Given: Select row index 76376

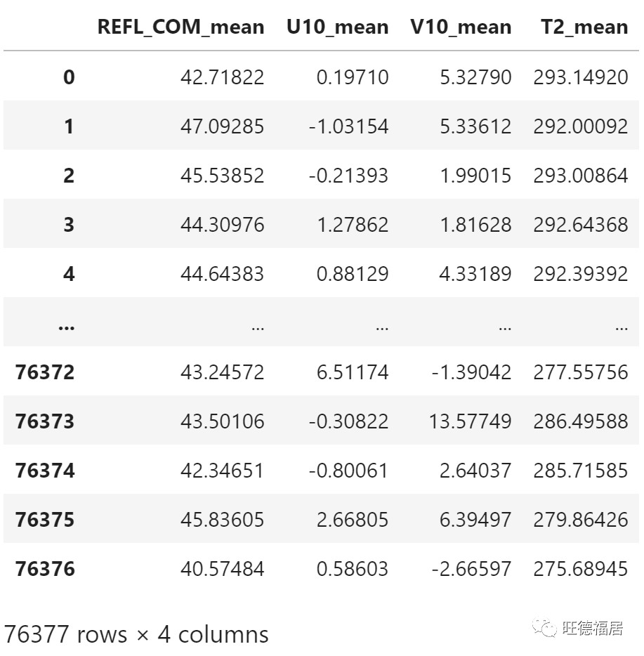Looking at the screenshot, I should [x=45, y=569].
